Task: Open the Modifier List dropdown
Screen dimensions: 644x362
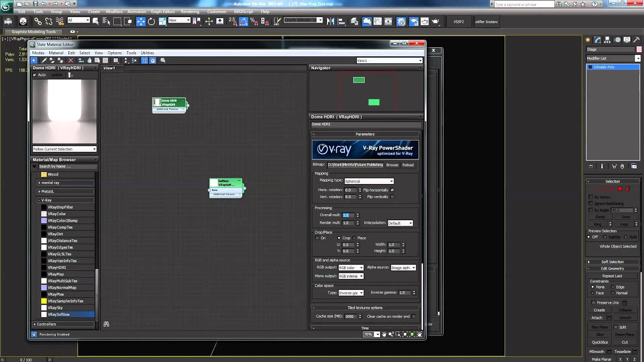Action: point(613,58)
